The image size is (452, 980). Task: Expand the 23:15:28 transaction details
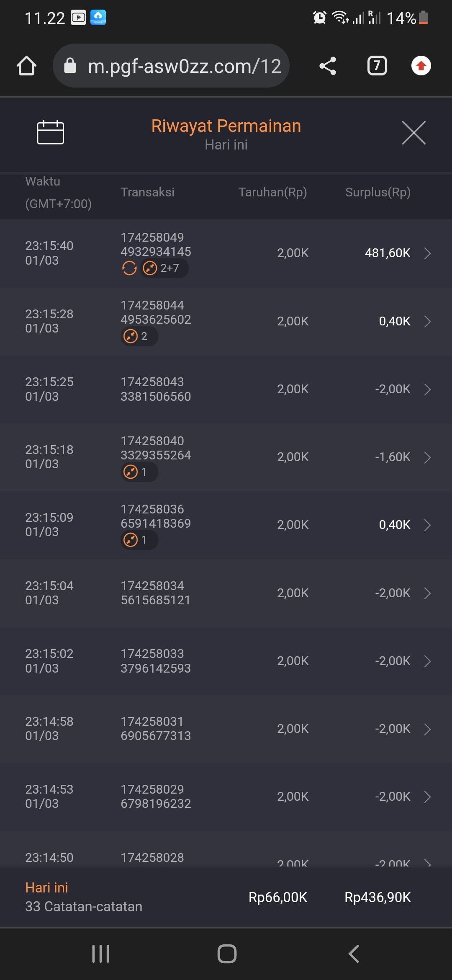point(427,321)
